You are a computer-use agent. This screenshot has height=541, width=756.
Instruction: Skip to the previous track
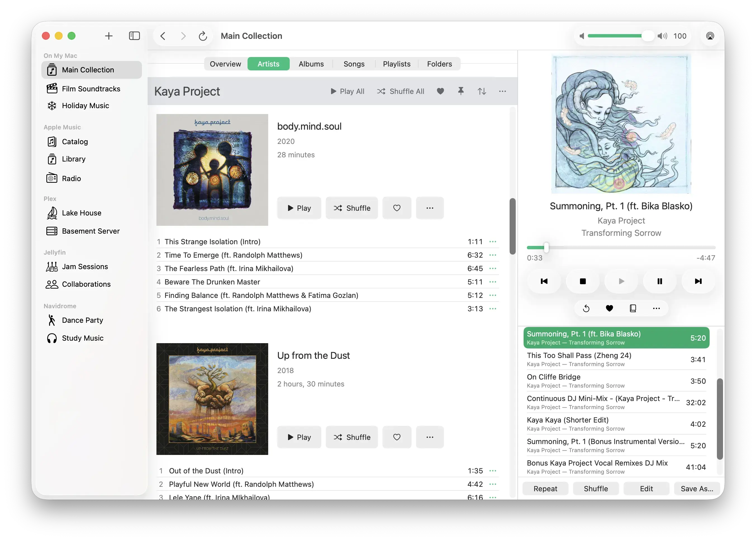click(x=544, y=281)
